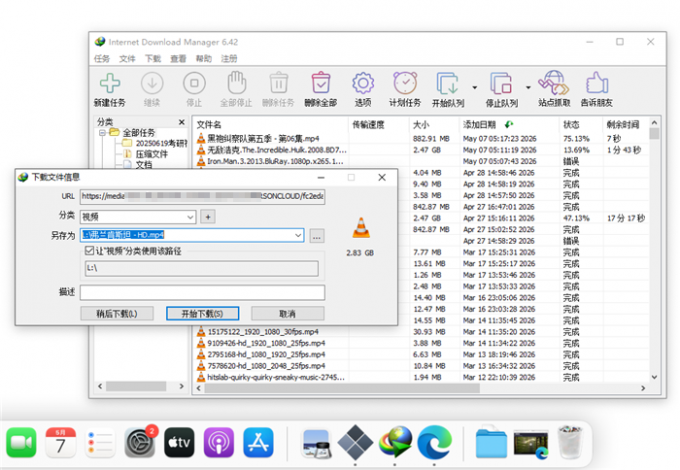Open the 下载 menu

point(153,59)
